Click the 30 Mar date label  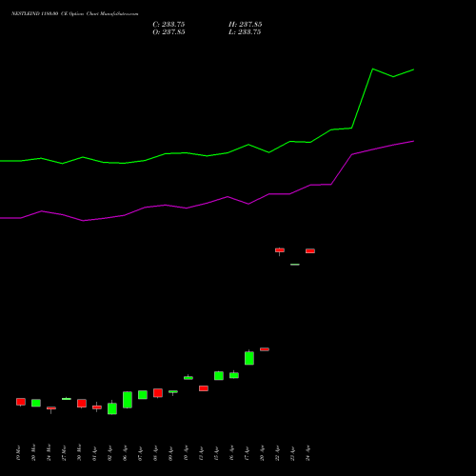[79, 453]
